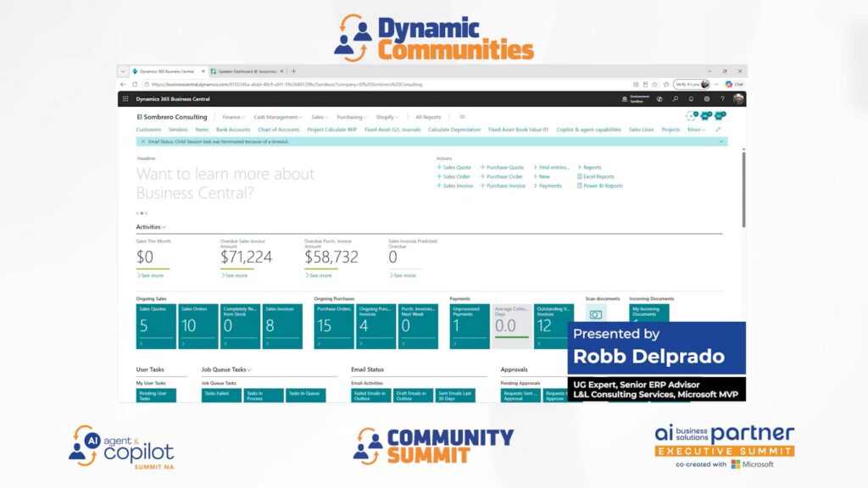The height and width of the screenshot is (488, 868).
Task: Click El Sombrero Consulting company name
Action: (171, 117)
